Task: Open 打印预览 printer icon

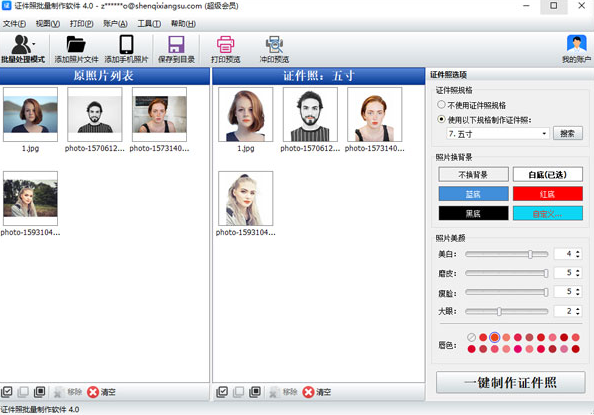Action: 225,44
